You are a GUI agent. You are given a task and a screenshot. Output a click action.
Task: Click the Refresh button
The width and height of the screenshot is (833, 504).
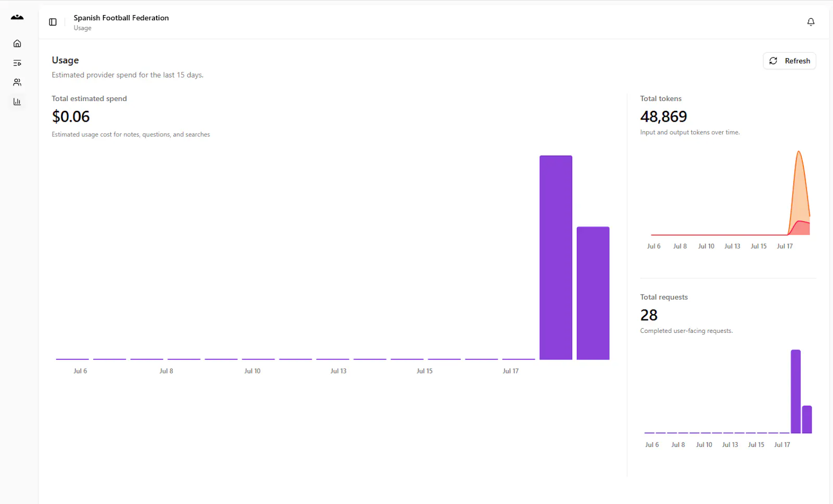[x=789, y=61]
